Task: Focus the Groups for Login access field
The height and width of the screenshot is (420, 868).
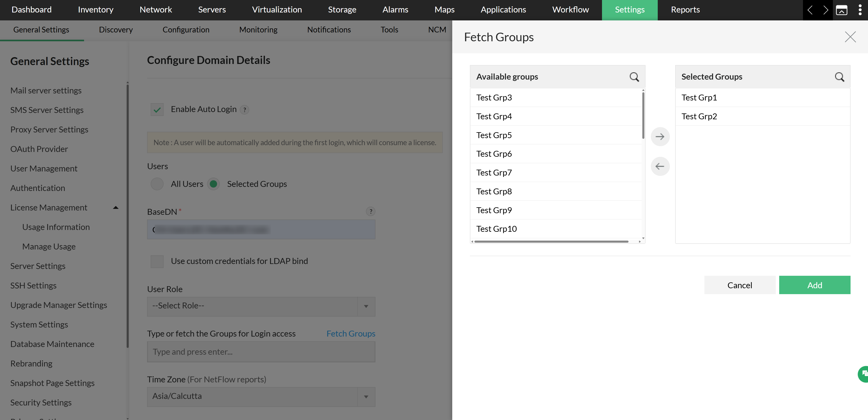Action: pos(261,352)
